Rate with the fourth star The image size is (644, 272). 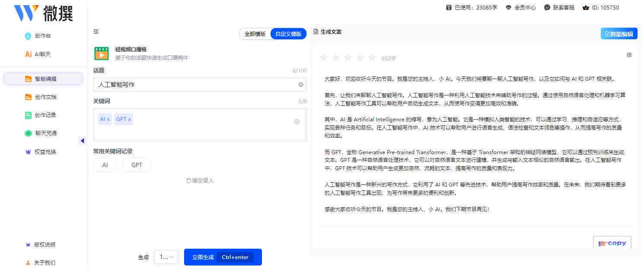click(360, 58)
